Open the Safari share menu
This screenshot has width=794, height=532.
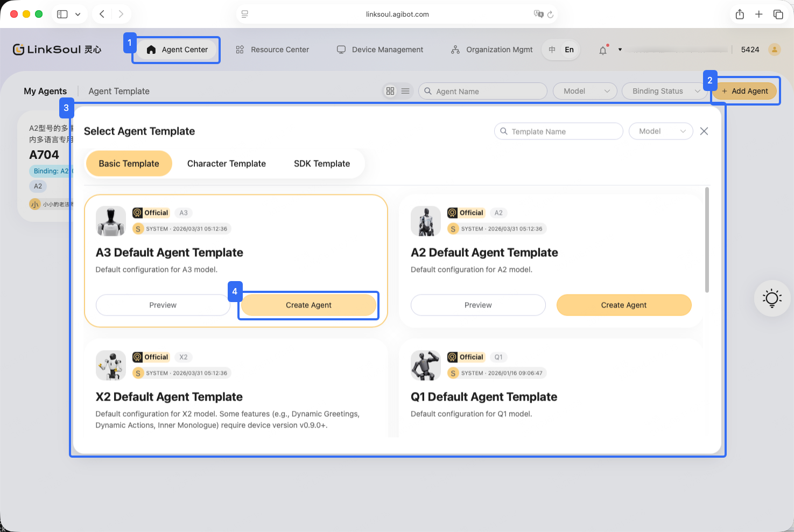tap(740, 14)
